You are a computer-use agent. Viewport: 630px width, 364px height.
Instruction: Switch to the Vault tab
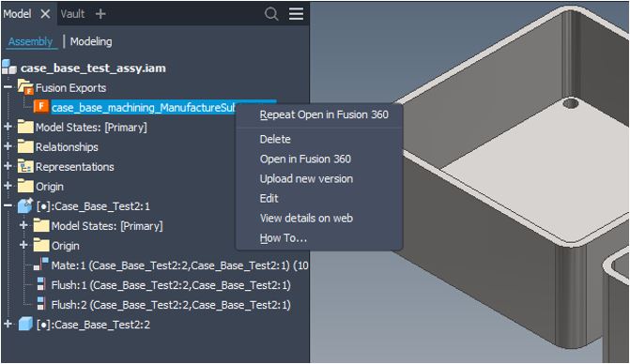click(72, 14)
